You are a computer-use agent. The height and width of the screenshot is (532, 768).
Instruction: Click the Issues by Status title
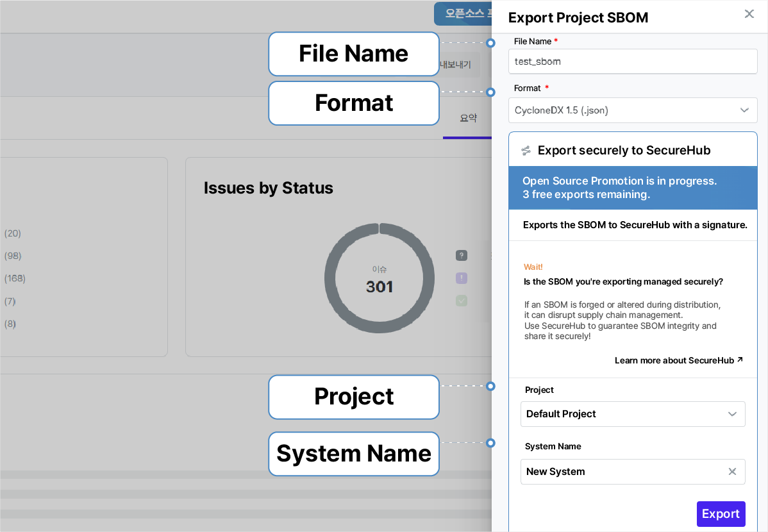click(x=269, y=188)
